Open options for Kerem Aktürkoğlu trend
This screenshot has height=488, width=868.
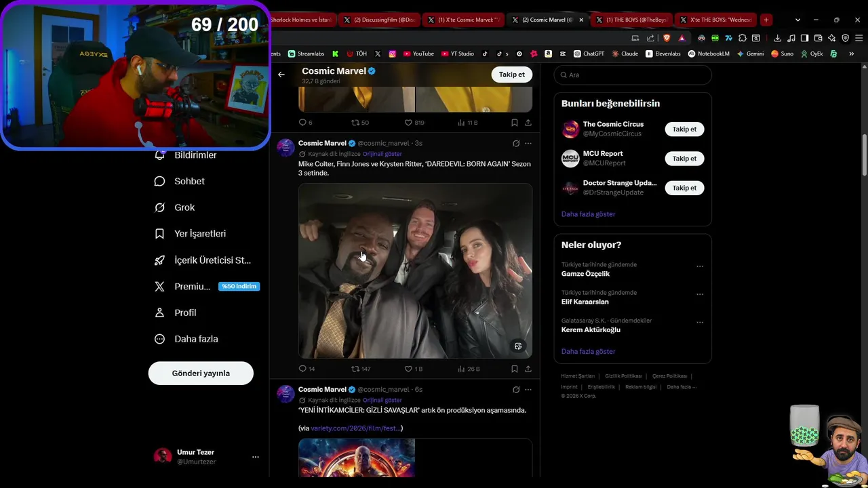pyautogui.click(x=700, y=323)
